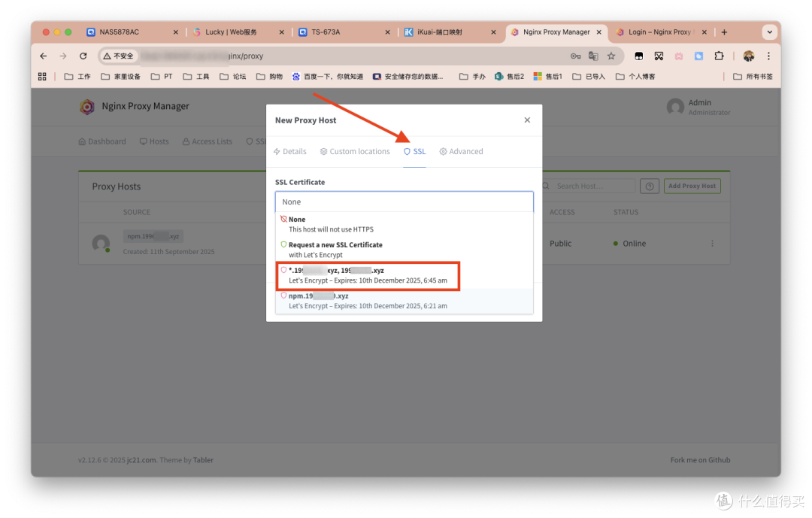Open the Dashboard nav item
The height and width of the screenshot is (518, 812).
[102, 141]
